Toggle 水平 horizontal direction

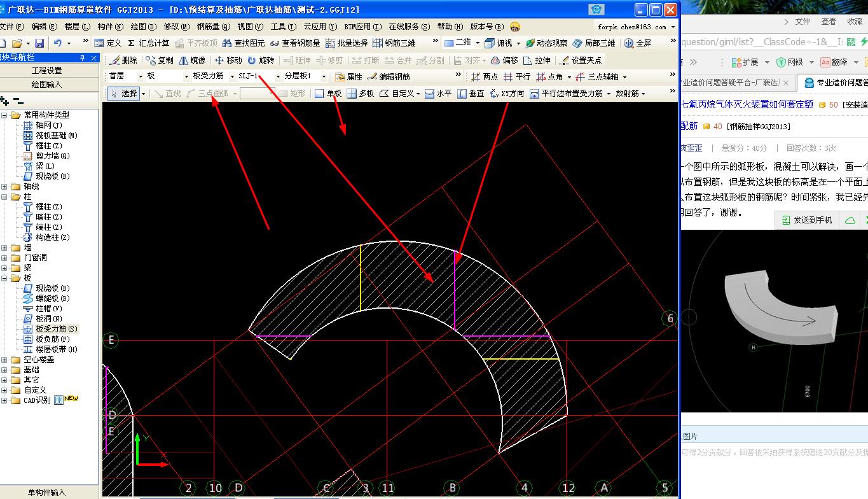(438, 93)
